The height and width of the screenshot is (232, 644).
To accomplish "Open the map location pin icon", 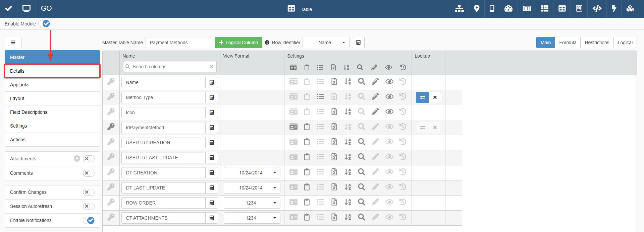I will click(476, 9).
